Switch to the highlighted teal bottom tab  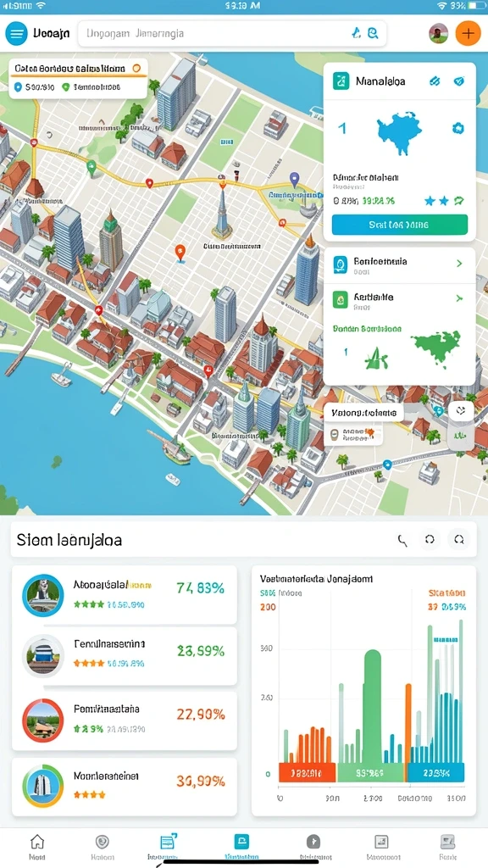point(241,845)
